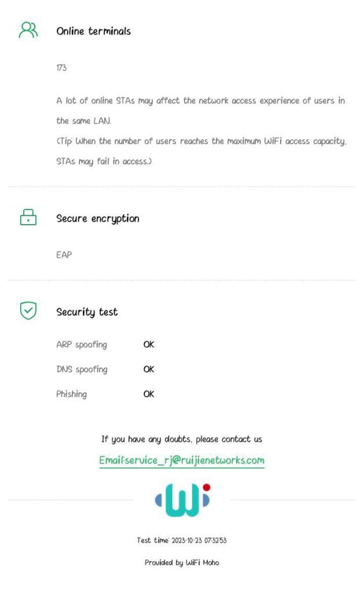Select the Online terminals heading
Screen dimensions: 364x593
click(x=93, y=31)
